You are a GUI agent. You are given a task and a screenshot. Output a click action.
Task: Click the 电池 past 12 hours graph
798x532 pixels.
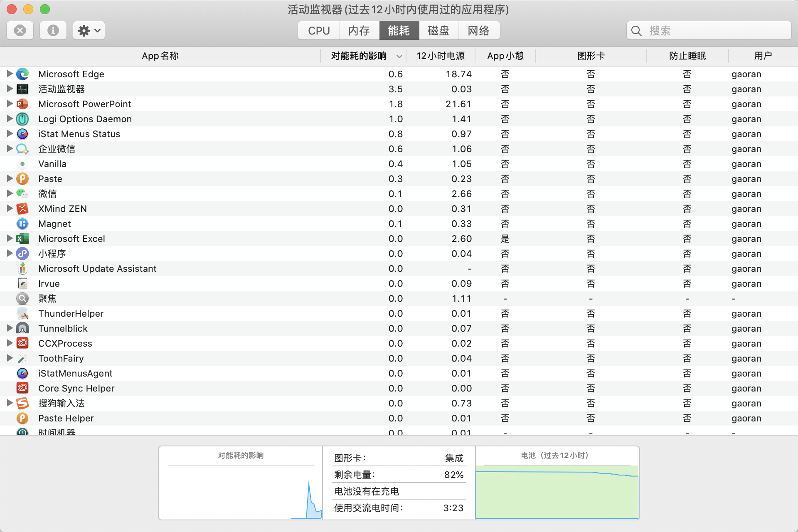coord(557,493)
